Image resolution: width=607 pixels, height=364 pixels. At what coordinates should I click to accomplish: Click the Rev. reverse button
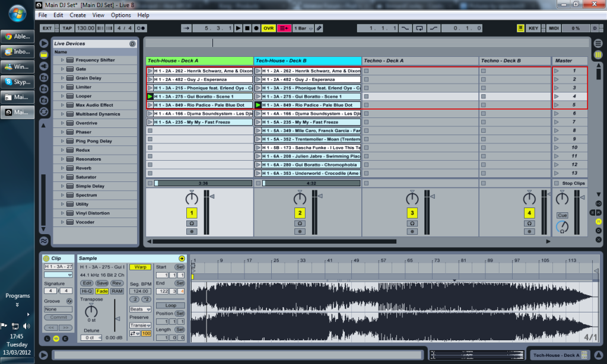117,283
